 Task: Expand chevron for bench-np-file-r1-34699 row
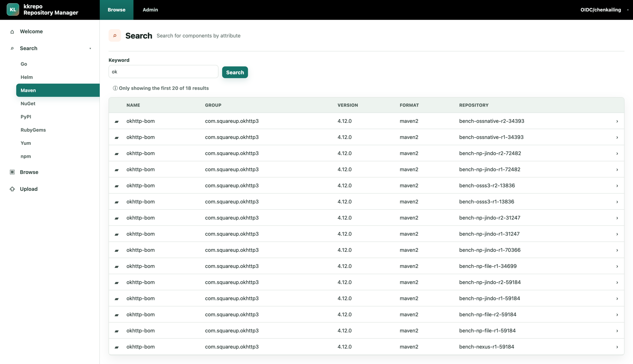[x=617, y=266]
